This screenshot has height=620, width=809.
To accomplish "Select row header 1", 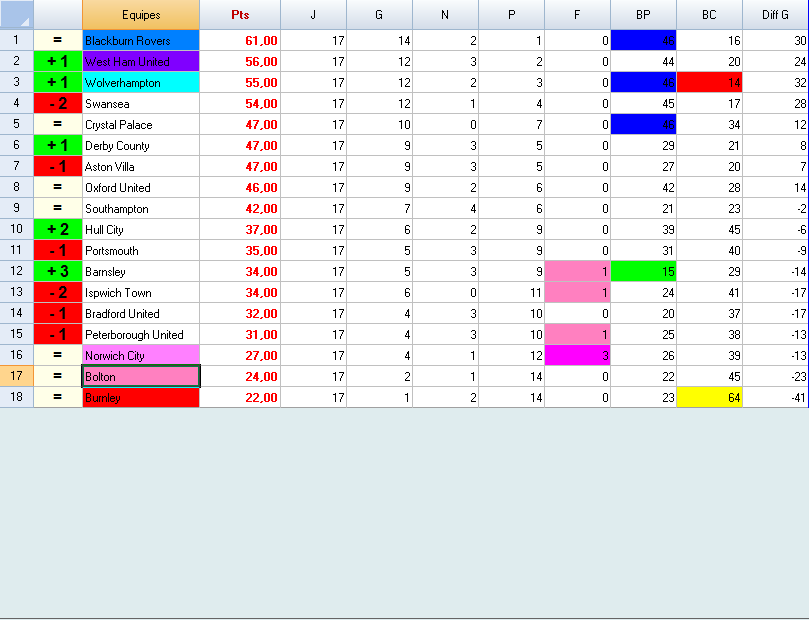I will pyautogui.click(x=17, y=40).
